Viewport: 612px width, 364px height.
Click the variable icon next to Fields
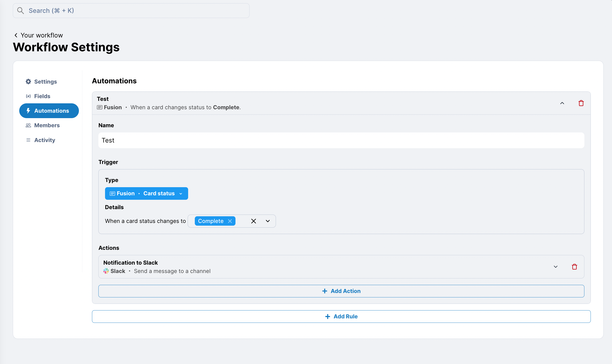click(28, 96)
